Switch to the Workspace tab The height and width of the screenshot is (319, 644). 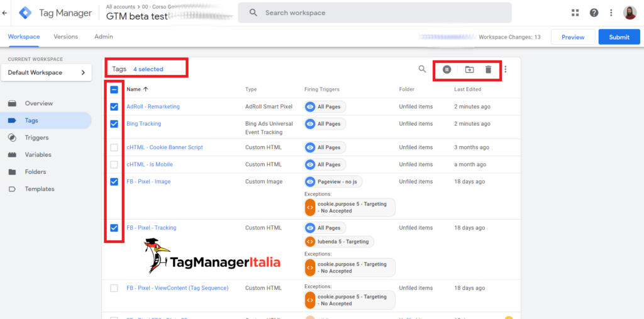tap(24, 36)
